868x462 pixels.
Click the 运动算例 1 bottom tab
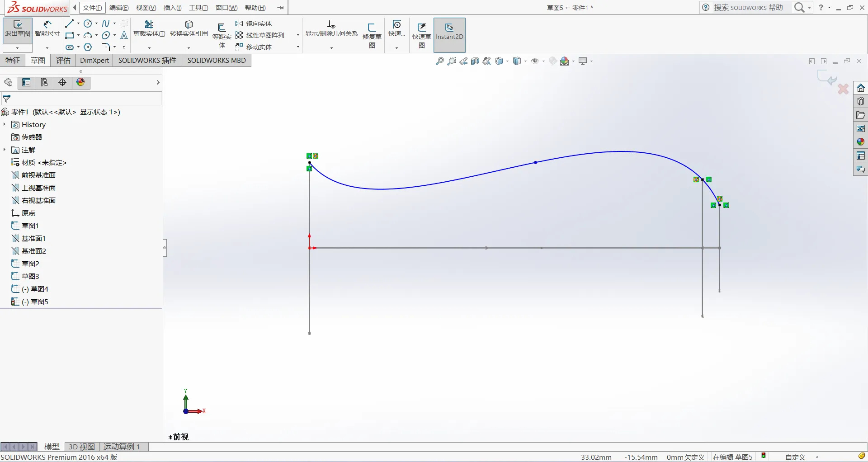pyautogui.click(x=122, y=447)
